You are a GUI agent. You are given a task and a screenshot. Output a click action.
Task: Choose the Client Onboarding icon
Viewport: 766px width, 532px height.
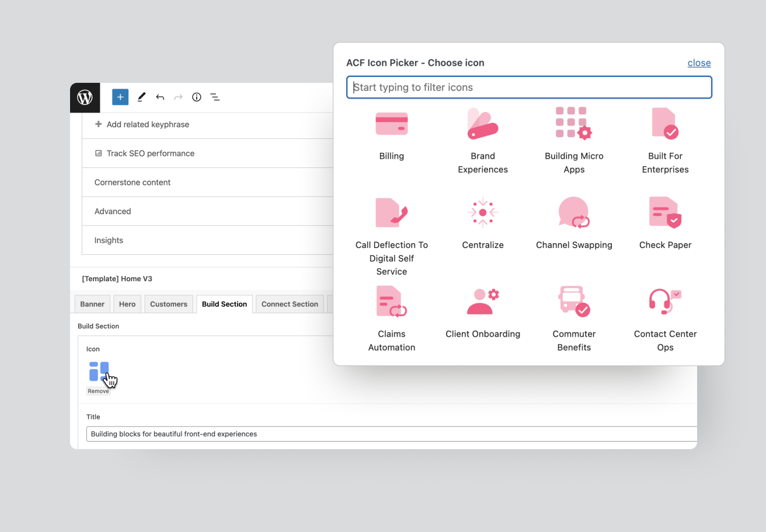pos(482,302)
